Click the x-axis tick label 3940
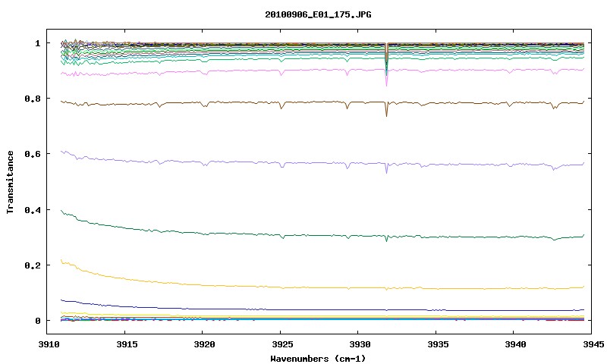This screenshot has width=607, height=364. pyautogui.click(x=515, y=344)
